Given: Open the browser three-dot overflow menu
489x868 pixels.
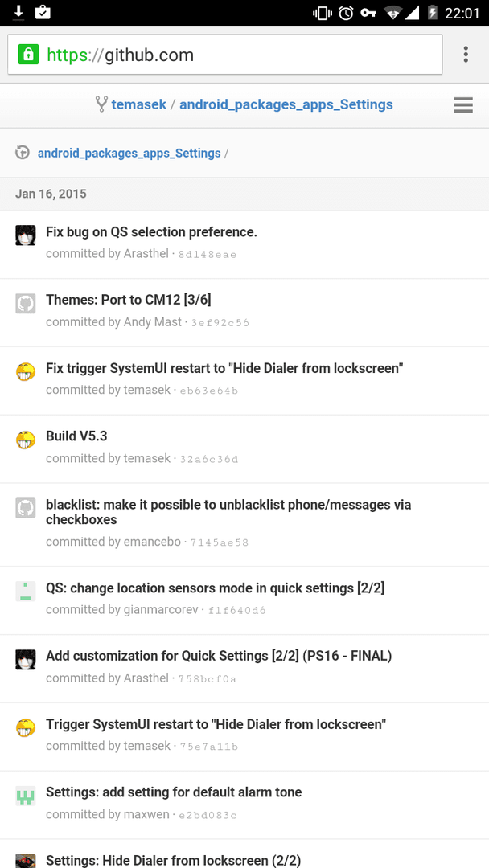Looking at the screenshot, I should pos(466,55).
